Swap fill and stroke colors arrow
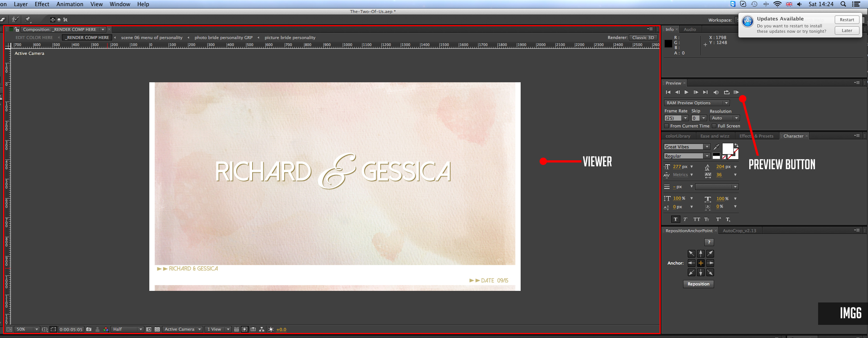 click(736, 146)
